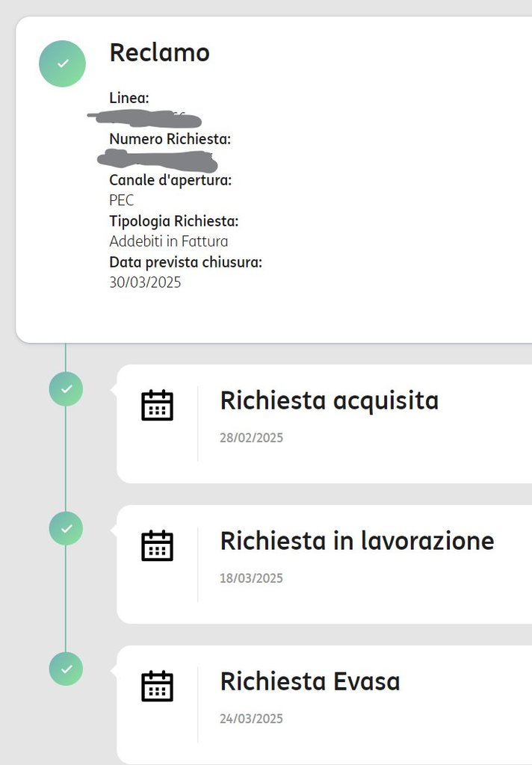Click the calendar icon beside Richiesta Evasa
The width and height of the screenshot is (532, 765).
[x=157, y=686]
